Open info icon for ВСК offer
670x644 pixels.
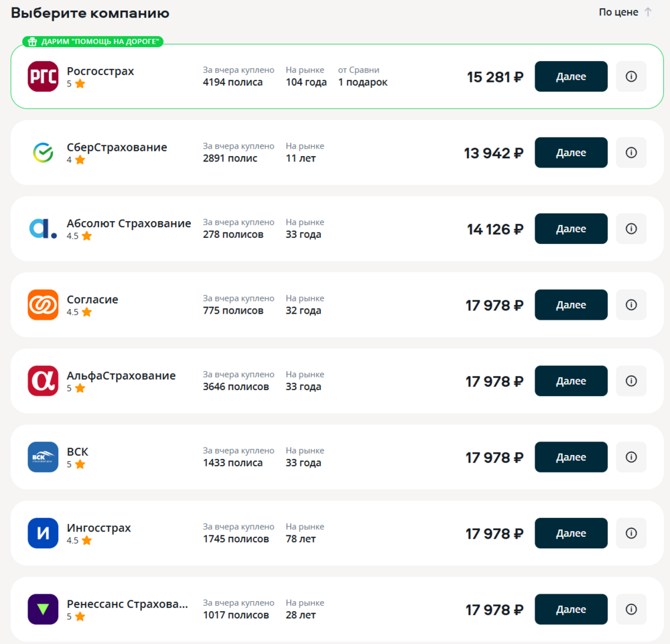(631, 457)
